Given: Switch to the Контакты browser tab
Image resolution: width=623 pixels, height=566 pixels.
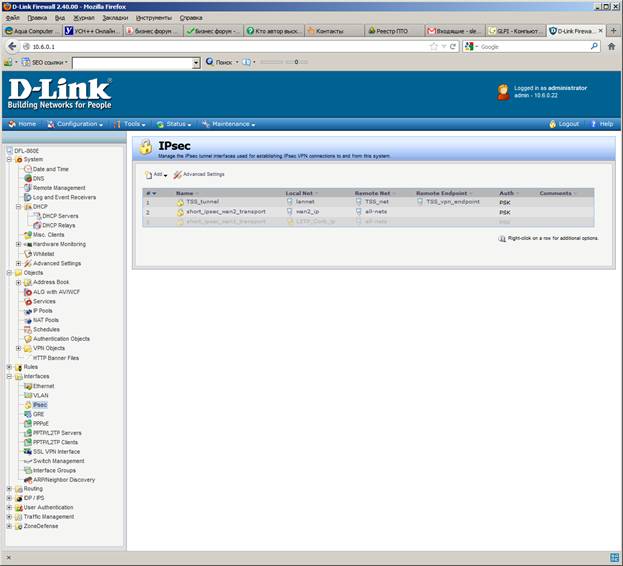Looking at the screenshot, I should pyautogui.click(x=334, y=31).
